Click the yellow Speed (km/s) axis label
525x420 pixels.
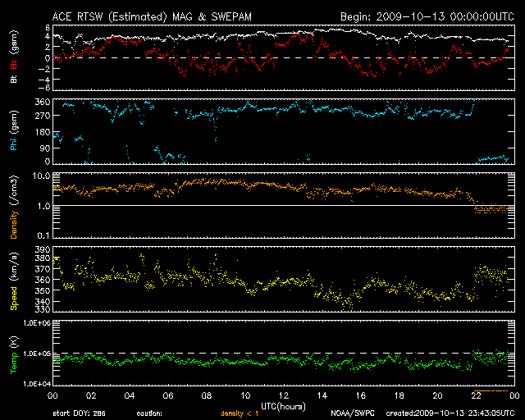(12, 279)
